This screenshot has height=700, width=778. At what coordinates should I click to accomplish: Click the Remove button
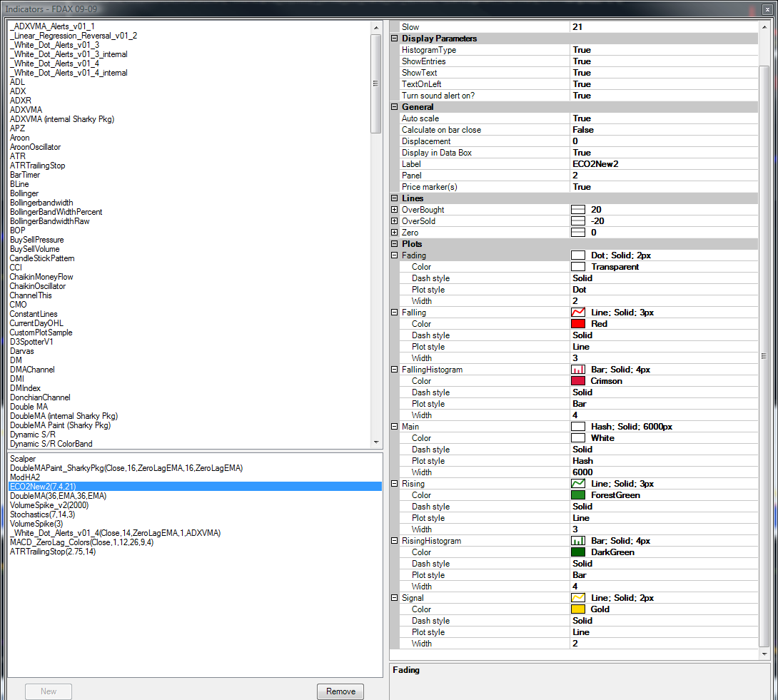coord(340,691)
